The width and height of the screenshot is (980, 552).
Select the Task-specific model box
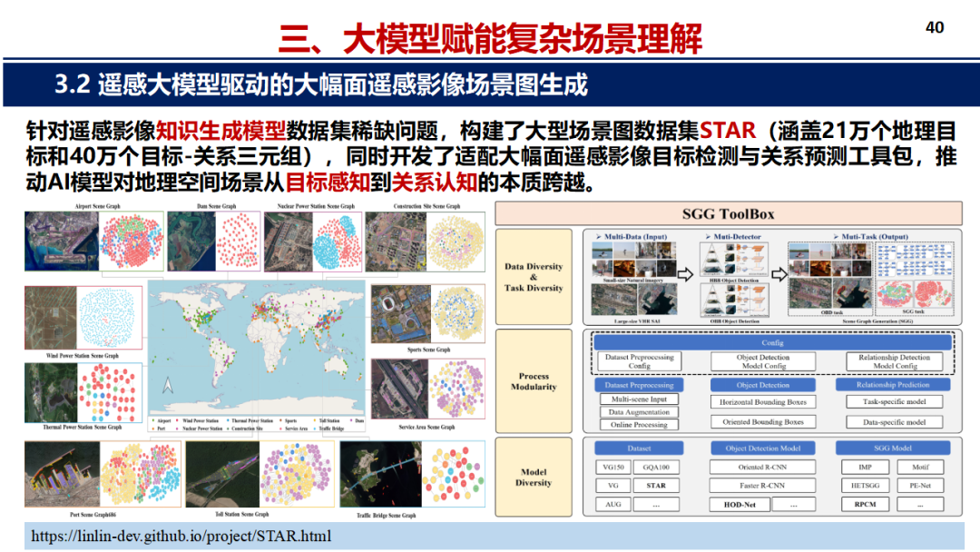895,402
